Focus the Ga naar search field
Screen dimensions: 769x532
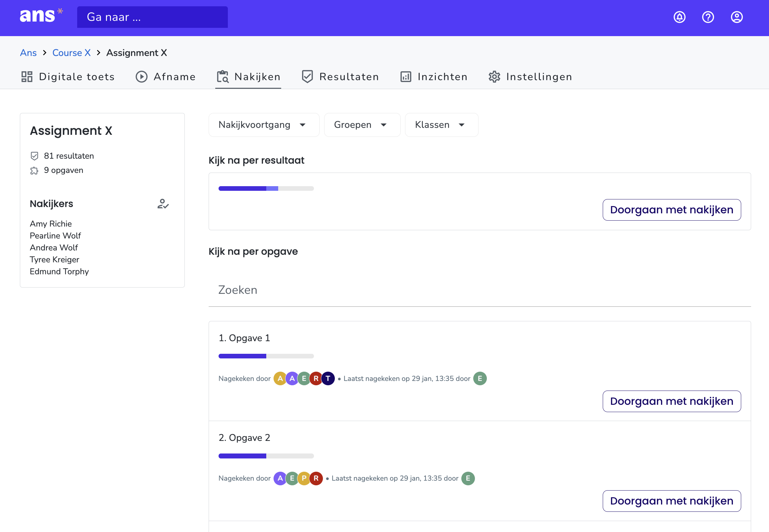coord(152,17)
